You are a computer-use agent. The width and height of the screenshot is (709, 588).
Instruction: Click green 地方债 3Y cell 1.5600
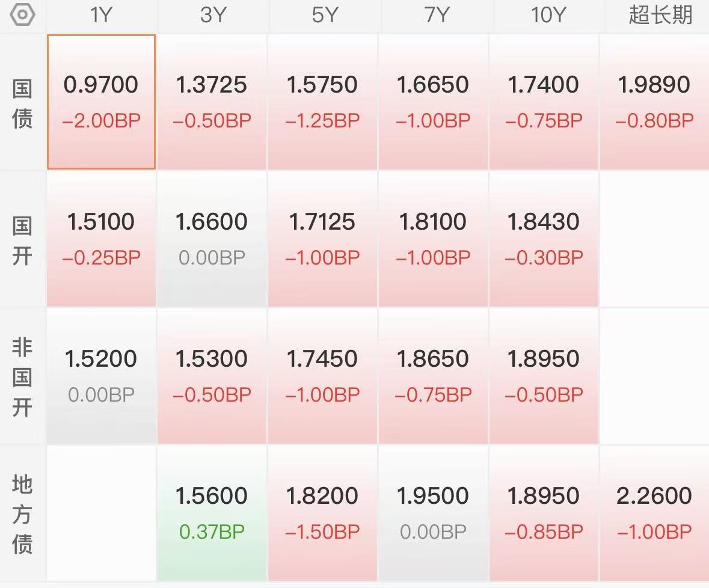tap(212, 513)
